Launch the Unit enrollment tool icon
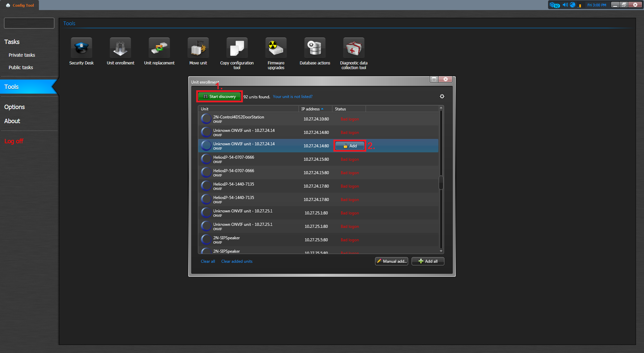This screenshot has width=644, height=353. (120, 49)
